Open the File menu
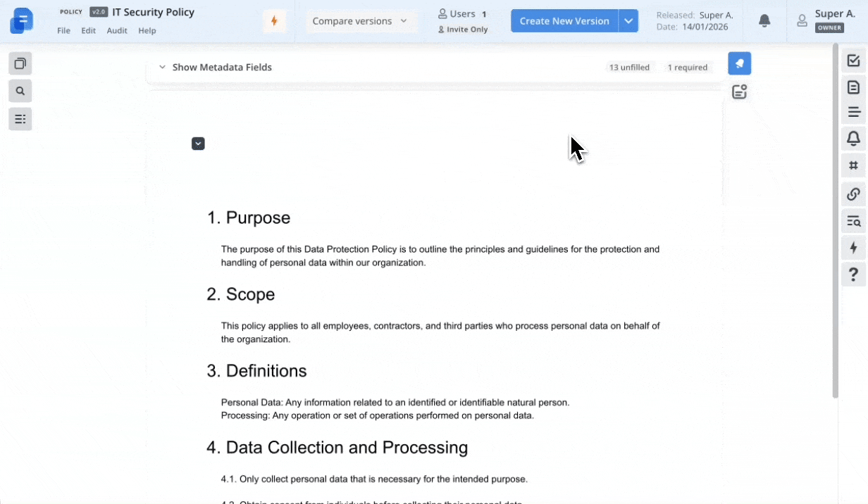Screen dimensions: 868x504 (63, 31)
